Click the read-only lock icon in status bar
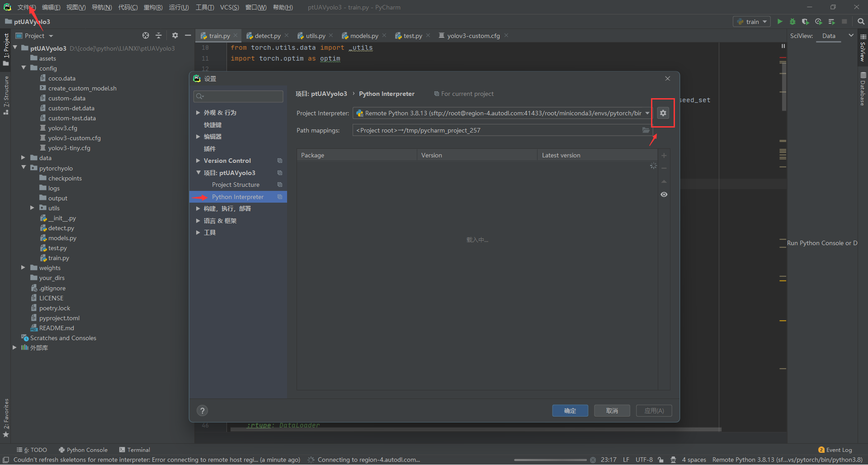Screen dimensions: 868x465 [661, 460]
